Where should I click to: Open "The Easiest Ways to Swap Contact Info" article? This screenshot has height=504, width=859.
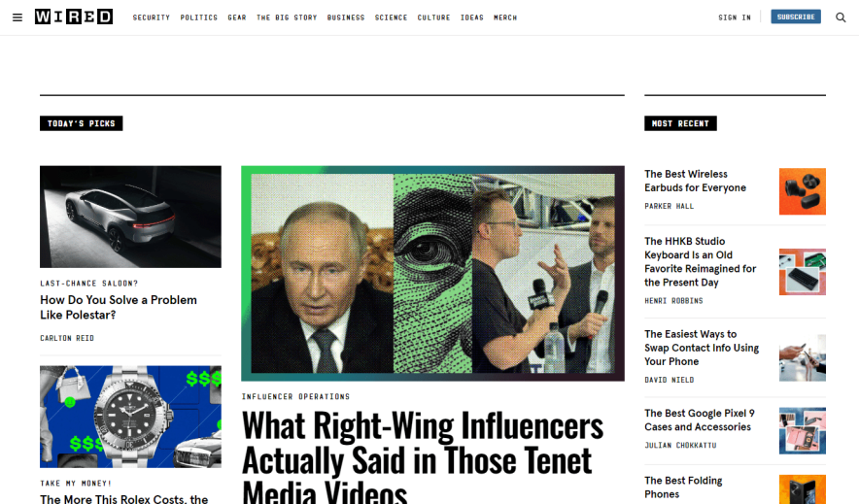(x=702, y=348)
